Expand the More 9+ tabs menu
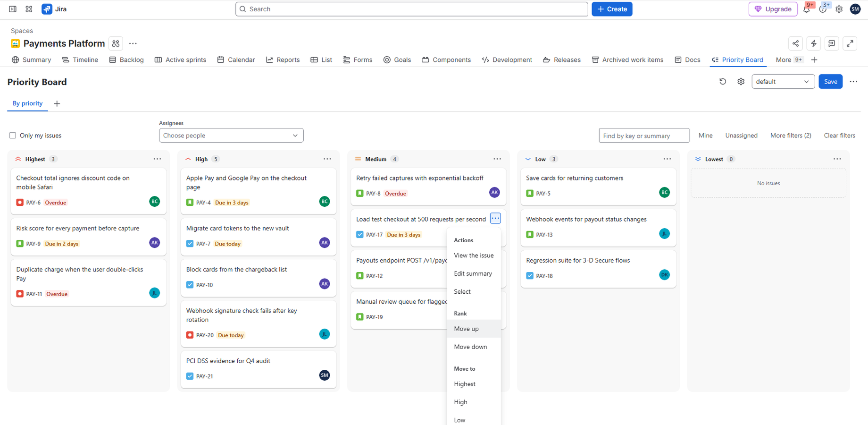The image size is (868, 425). 789,60
